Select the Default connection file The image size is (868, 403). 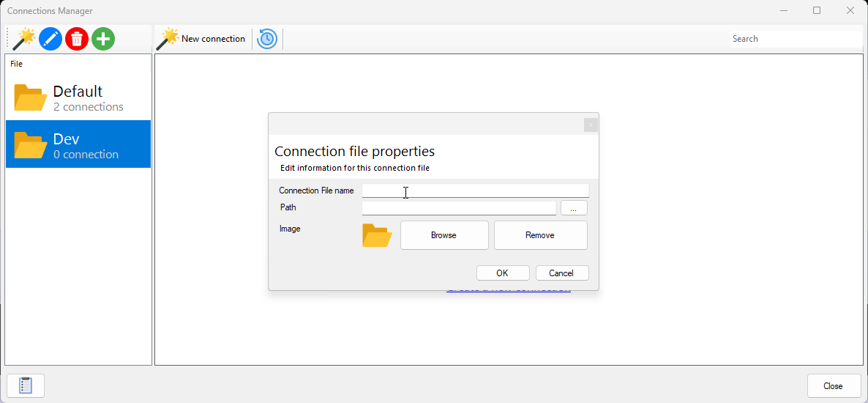click(x=78, y=97)
